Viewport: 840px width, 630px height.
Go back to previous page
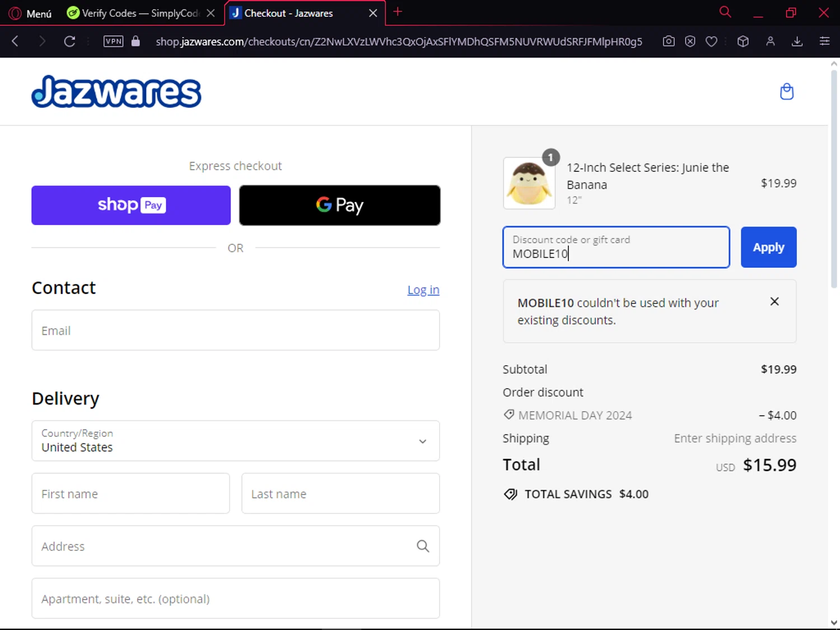pos(15,41)
